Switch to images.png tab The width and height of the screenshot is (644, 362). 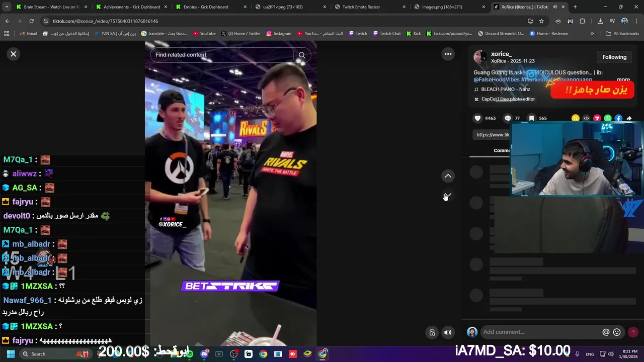pyautogui.click(x=449, y=7)
